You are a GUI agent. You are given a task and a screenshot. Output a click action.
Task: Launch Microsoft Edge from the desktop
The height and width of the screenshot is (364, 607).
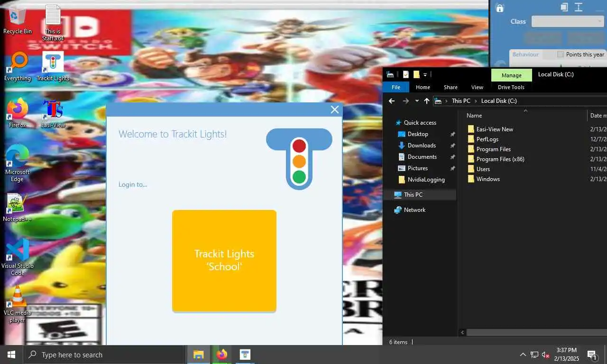click(x=17, y=164)
